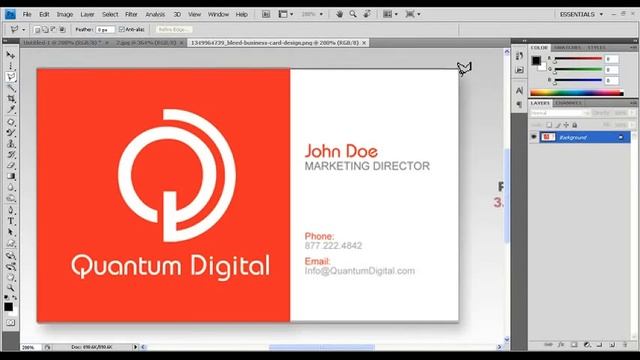This screenshot has height=360, width=640.
Task: Select the Move tool
Action: [x=11, y=55]
